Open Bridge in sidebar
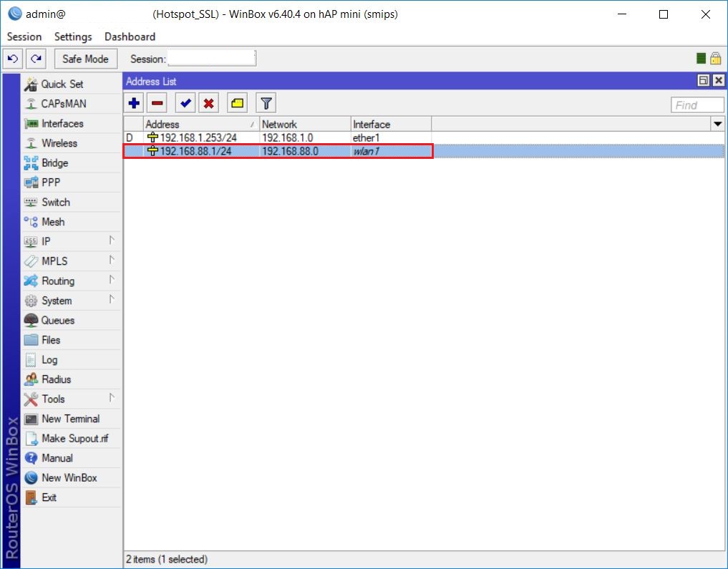 (x=72, y=163)
